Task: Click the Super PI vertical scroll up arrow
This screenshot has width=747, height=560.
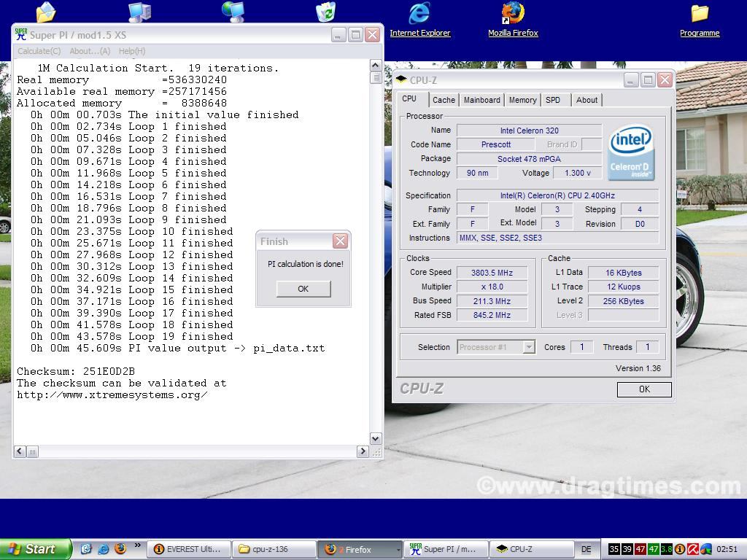Action: tap(376, 66)
